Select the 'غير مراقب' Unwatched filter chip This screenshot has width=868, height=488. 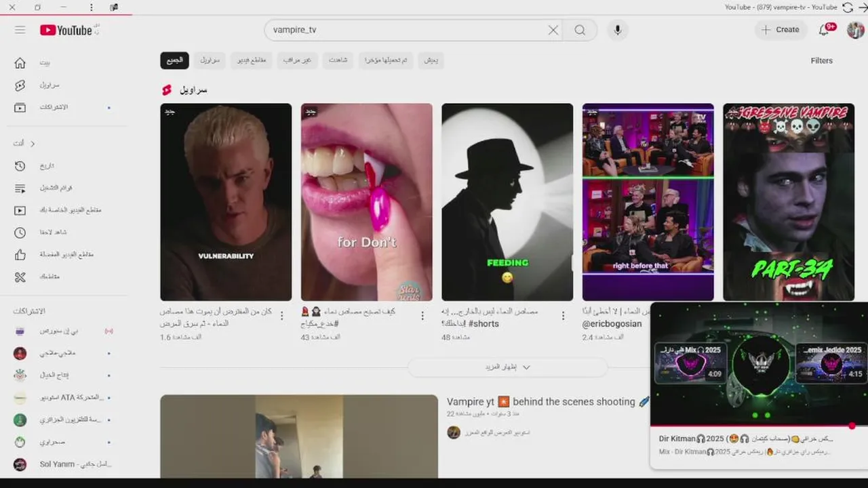pyautogui.click(x=297, y=60)
